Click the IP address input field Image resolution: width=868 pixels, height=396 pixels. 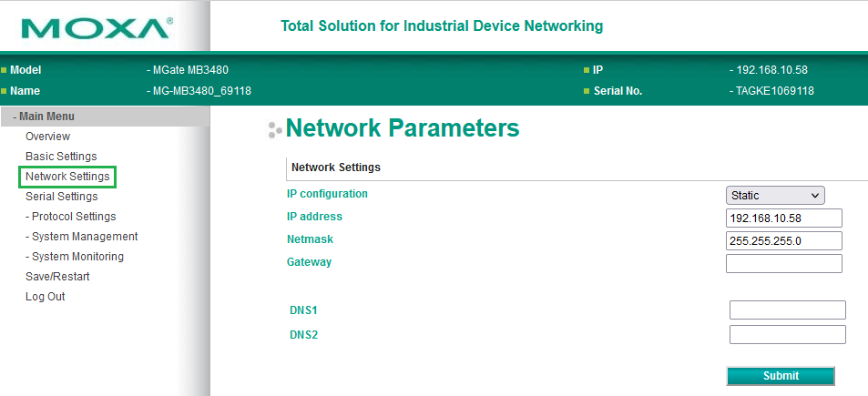784,218
